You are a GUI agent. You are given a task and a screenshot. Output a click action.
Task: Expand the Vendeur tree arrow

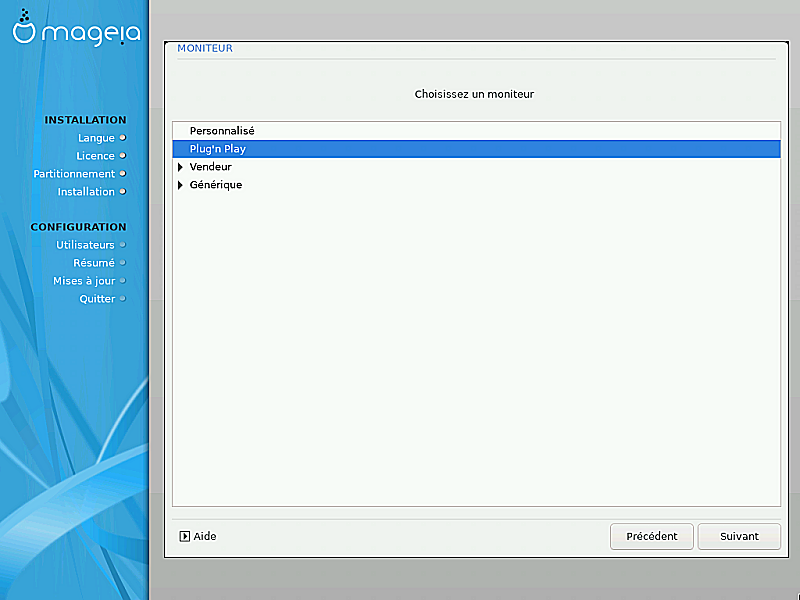(x=180, y=167)
